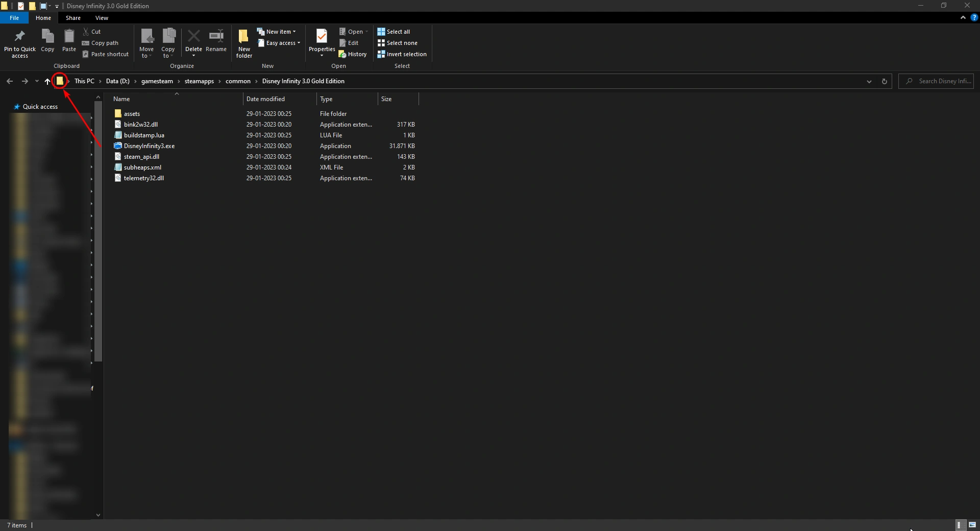The height and width of the screenshot is (531, 980).
Task: Select the bink2w32.dll file name
Action: click(x=141, y=125)
